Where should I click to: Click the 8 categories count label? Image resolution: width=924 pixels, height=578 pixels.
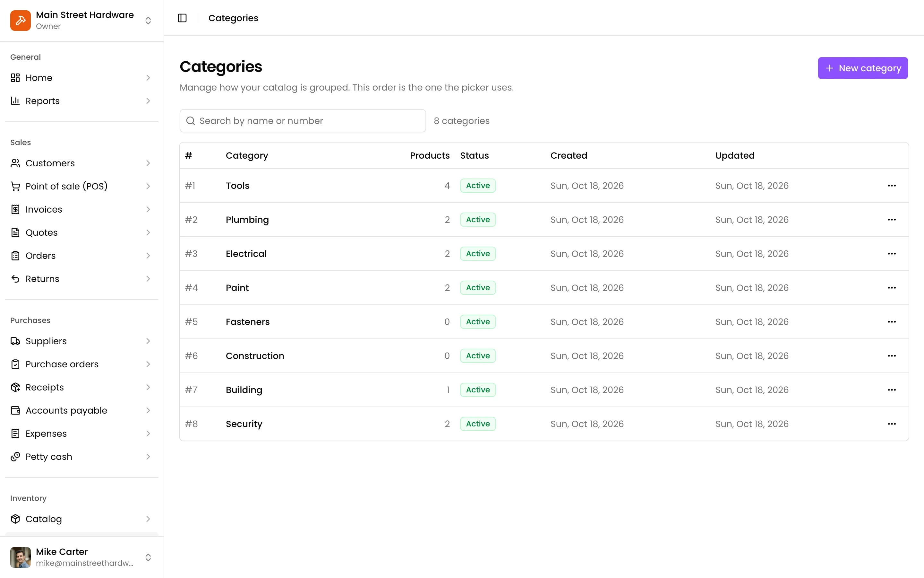point(461,121)
